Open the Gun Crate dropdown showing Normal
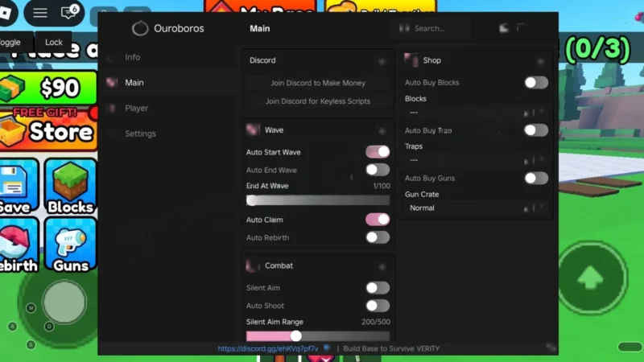 pyautogui.click(x=477, y=208)
